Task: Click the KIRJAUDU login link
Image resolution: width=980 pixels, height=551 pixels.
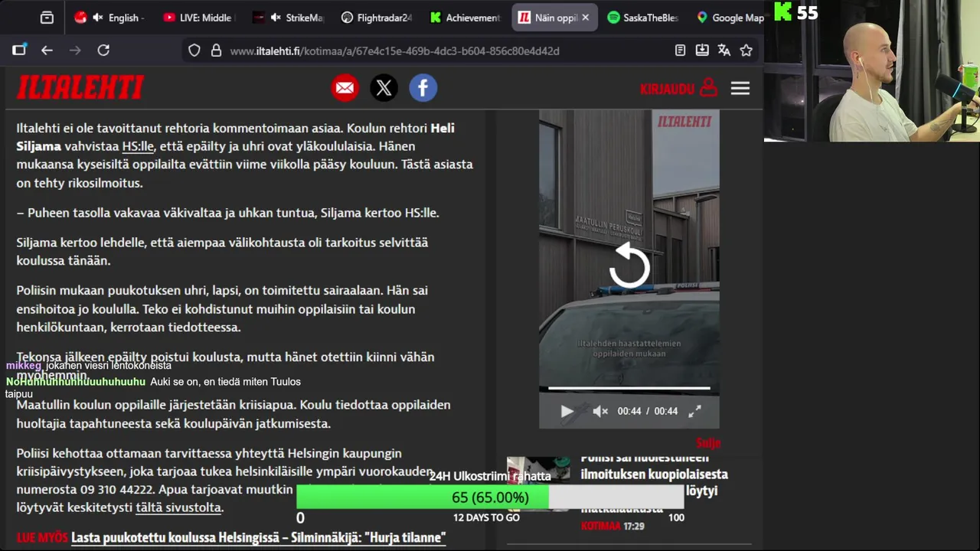Action: click(667, 89)
